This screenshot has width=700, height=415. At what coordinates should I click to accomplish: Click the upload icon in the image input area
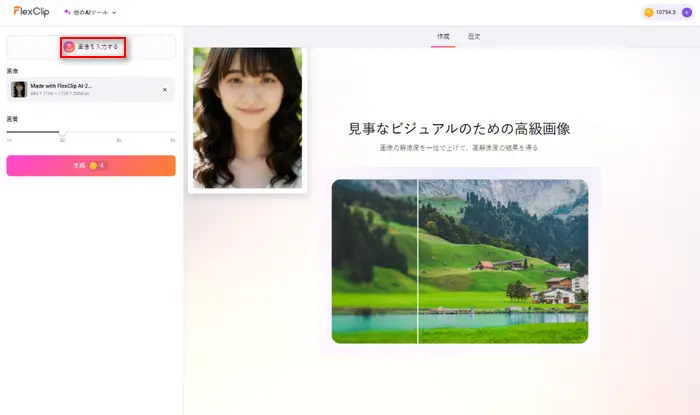click(69, 47)
